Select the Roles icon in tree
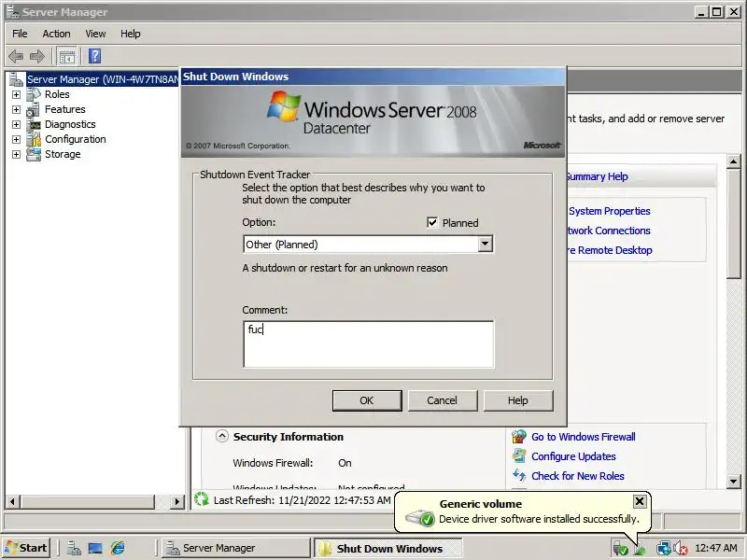Screen dimensions: 747x560 pos(34,94)
